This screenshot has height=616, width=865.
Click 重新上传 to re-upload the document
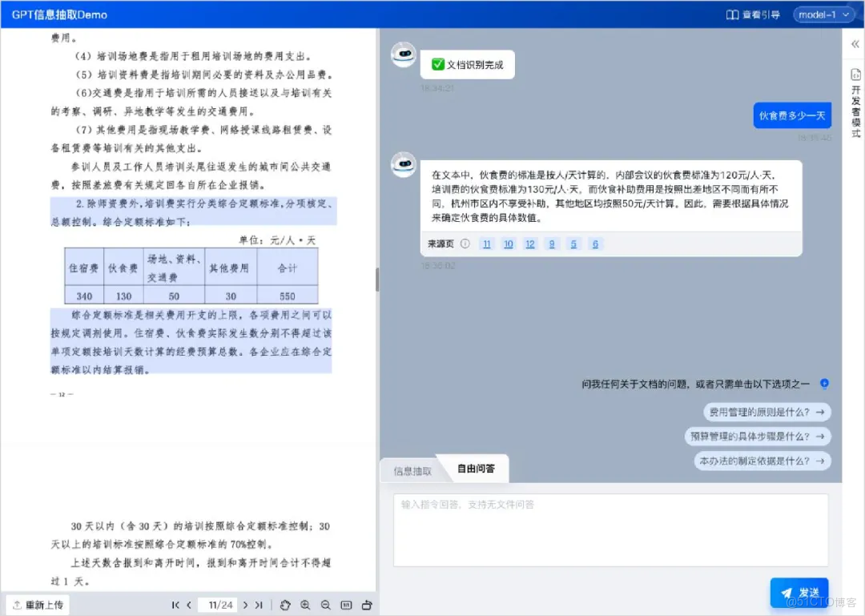(x=37, y=605)
